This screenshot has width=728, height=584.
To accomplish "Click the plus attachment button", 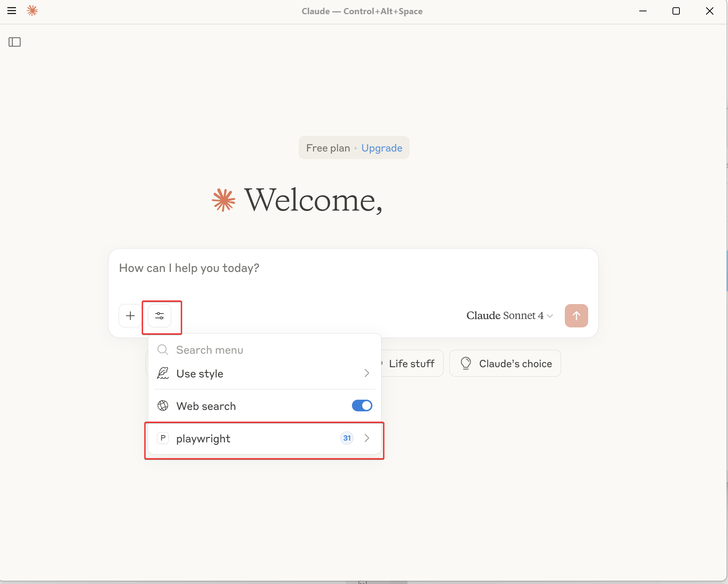I will pos(130,316).
